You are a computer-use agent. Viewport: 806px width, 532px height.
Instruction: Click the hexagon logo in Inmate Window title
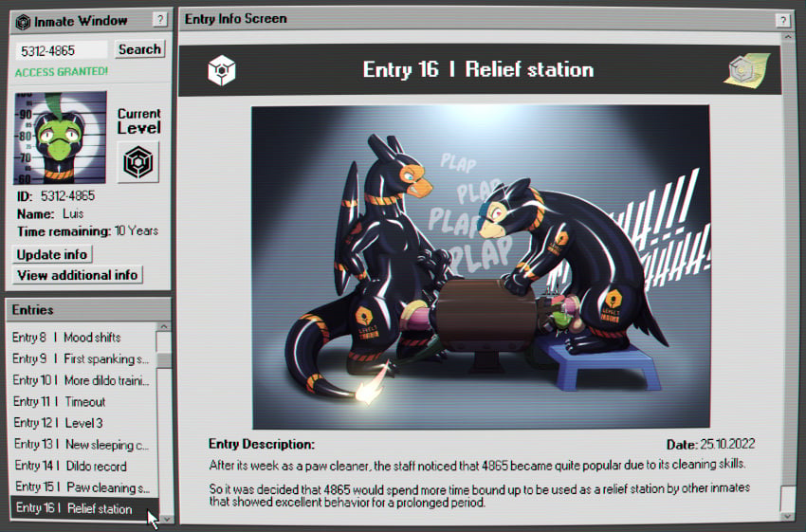click(x=23, y=22)
